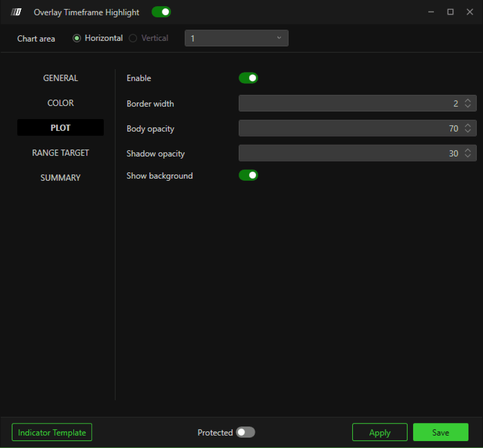
Task: Open the Indicator Template button
Action: tap(52, 432)
